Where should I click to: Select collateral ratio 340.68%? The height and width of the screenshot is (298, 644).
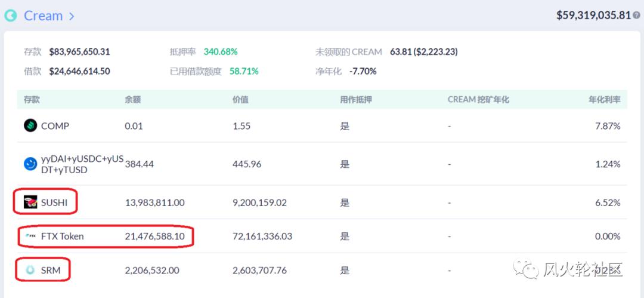pyautogui.click(x=221, y=53)
